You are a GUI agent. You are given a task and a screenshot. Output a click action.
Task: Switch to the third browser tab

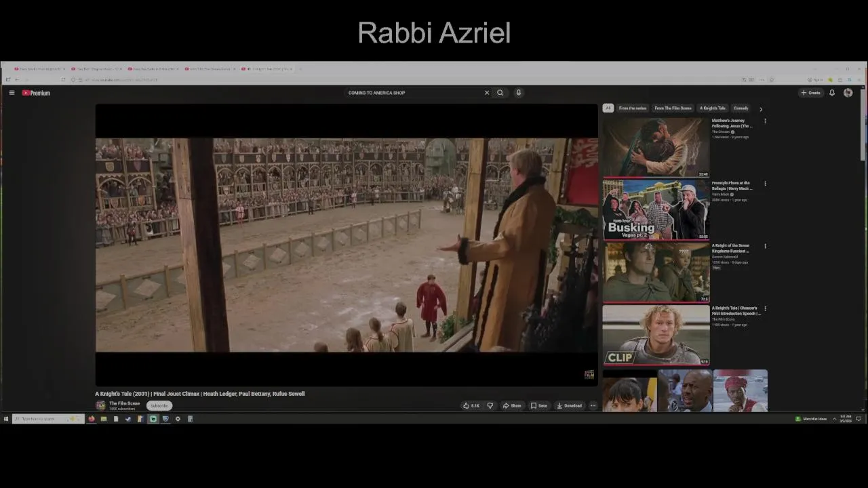point(153,68)
